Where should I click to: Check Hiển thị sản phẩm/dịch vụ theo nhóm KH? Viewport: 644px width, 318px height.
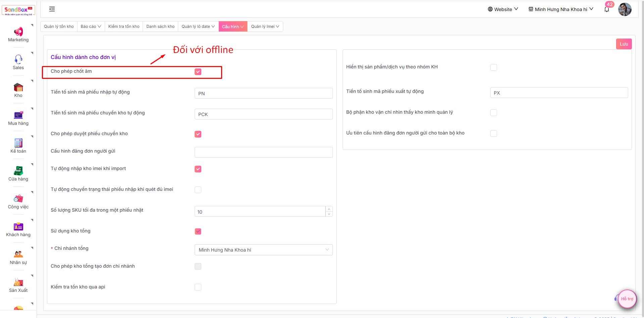pos(493,67)
